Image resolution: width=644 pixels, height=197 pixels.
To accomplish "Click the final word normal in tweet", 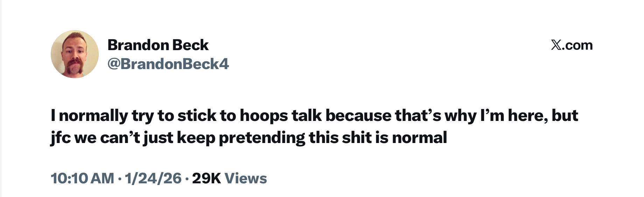I will pyautogui.click(x=419, y=138).
